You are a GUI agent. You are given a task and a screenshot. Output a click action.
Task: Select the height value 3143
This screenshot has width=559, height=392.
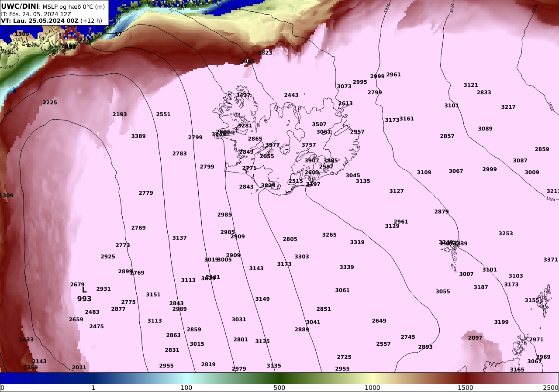click(x=256, y=268)
